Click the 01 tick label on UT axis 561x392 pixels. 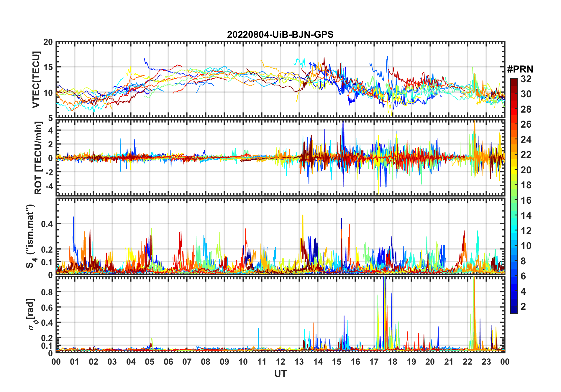[x=75, y=362]
